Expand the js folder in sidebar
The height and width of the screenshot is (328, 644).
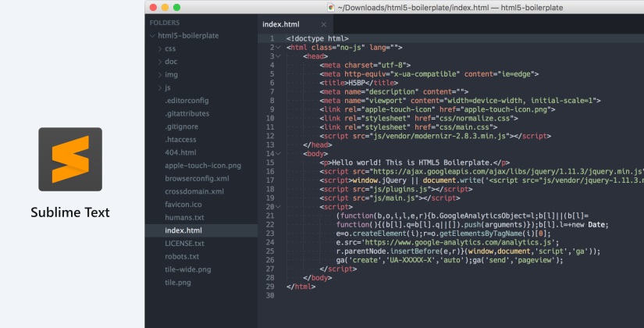click(x=159, y=88)
